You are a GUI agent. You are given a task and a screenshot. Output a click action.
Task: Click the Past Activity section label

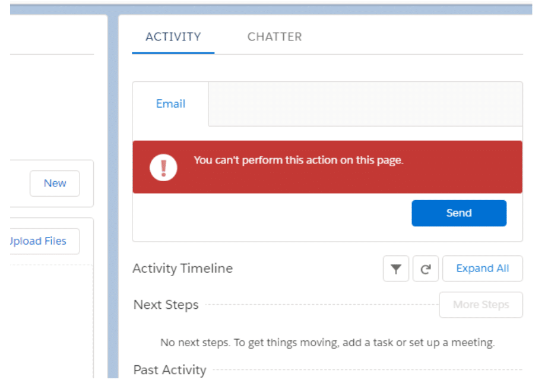169,370
